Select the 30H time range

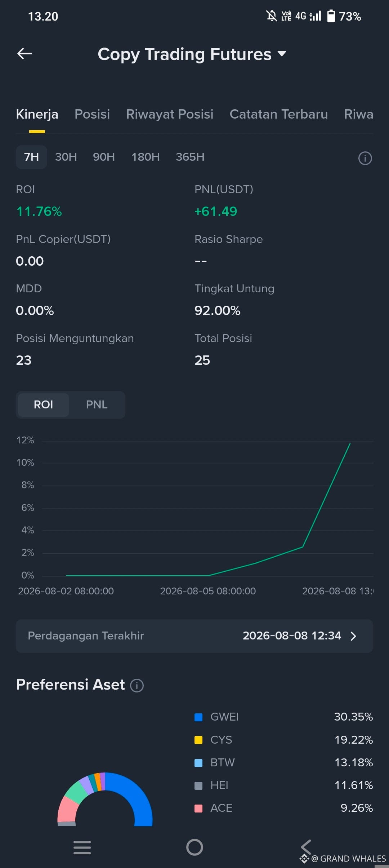tap(66, 157)
